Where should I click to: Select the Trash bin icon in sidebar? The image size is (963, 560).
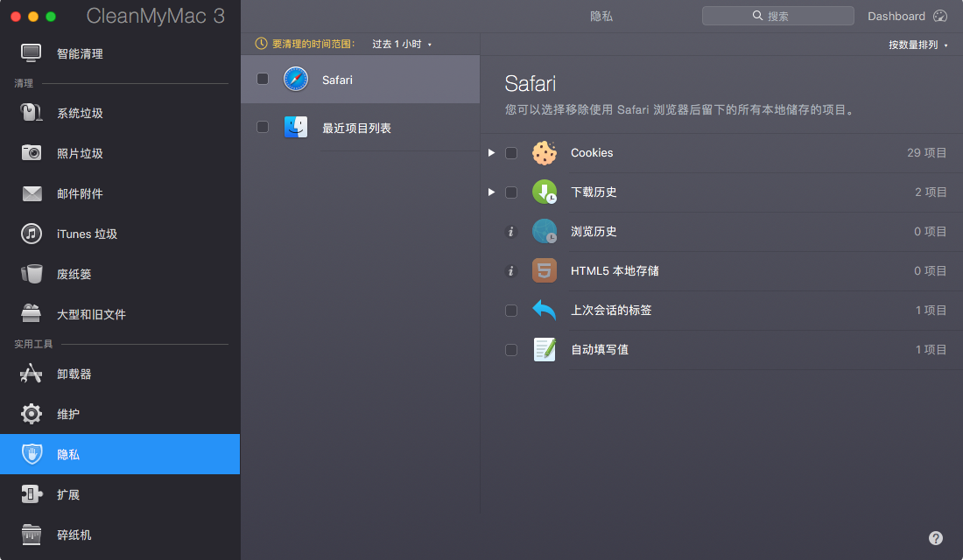coord(32,274)
